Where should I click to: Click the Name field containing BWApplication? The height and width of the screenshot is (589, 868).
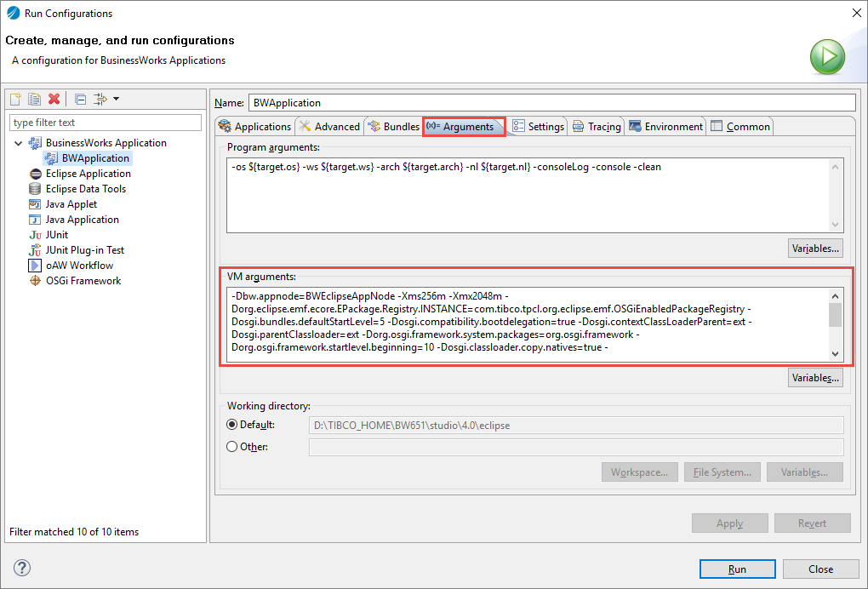click(552, 103)
